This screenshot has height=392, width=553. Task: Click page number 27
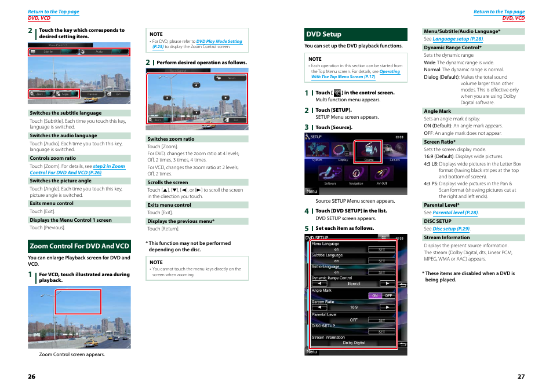point(521,376)
